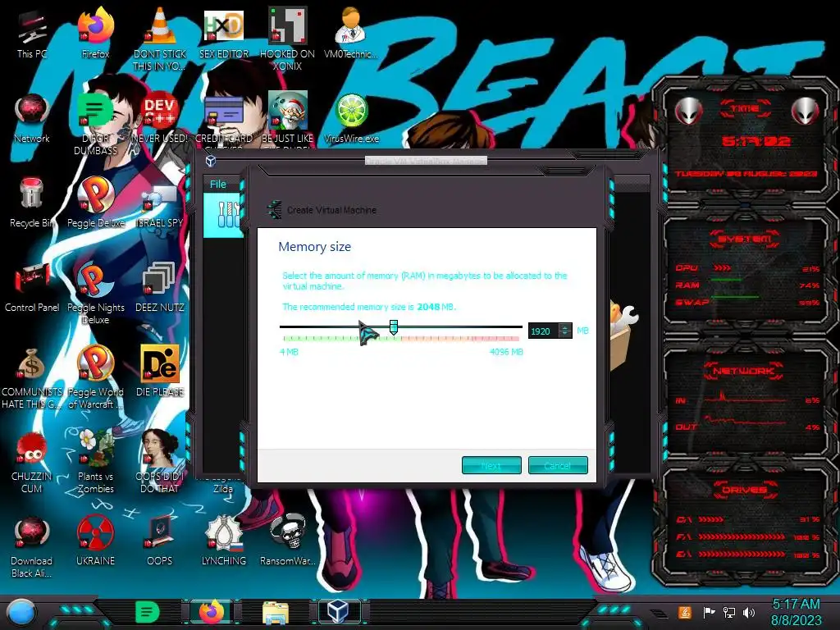The image size is (840, 630).
Task: Cancel the Create Virtual Machine wizard
Action: click(558, 466)
